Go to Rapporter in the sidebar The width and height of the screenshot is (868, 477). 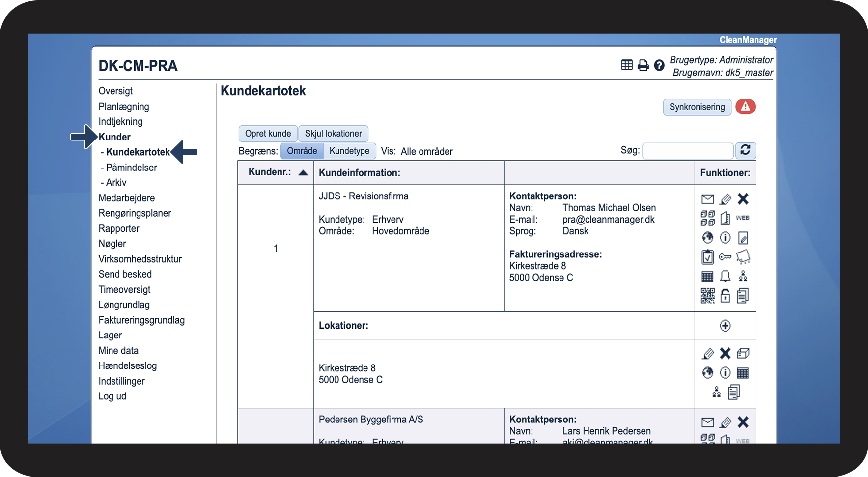pos(119,228)
